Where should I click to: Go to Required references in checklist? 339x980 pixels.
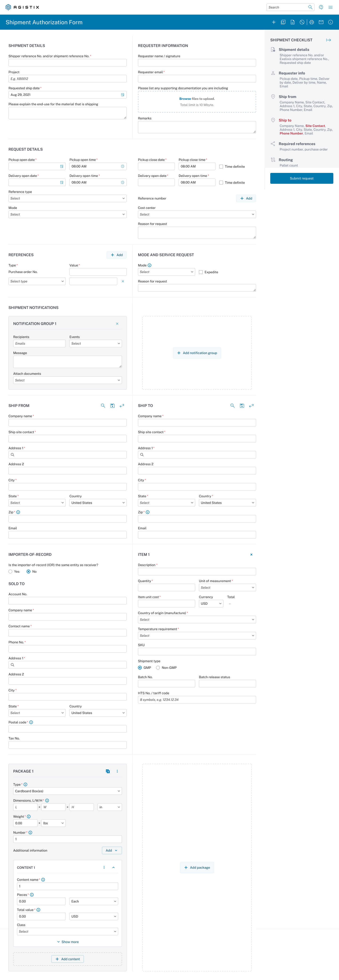pyautogui.click(x=296, y=144)
